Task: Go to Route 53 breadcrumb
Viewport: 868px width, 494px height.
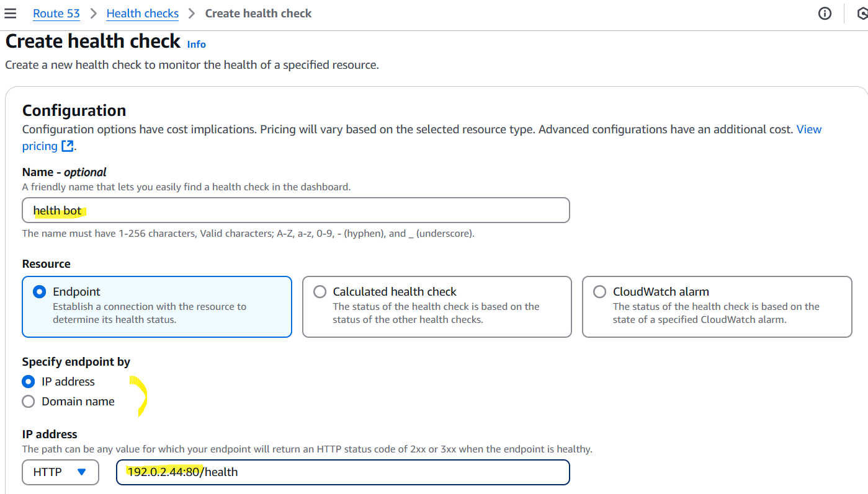Action: (x=56, y=14)
